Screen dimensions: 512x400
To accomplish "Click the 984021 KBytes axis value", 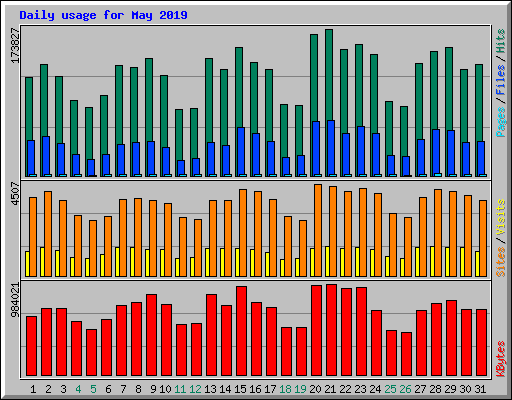I will click(x=15, y=300).
